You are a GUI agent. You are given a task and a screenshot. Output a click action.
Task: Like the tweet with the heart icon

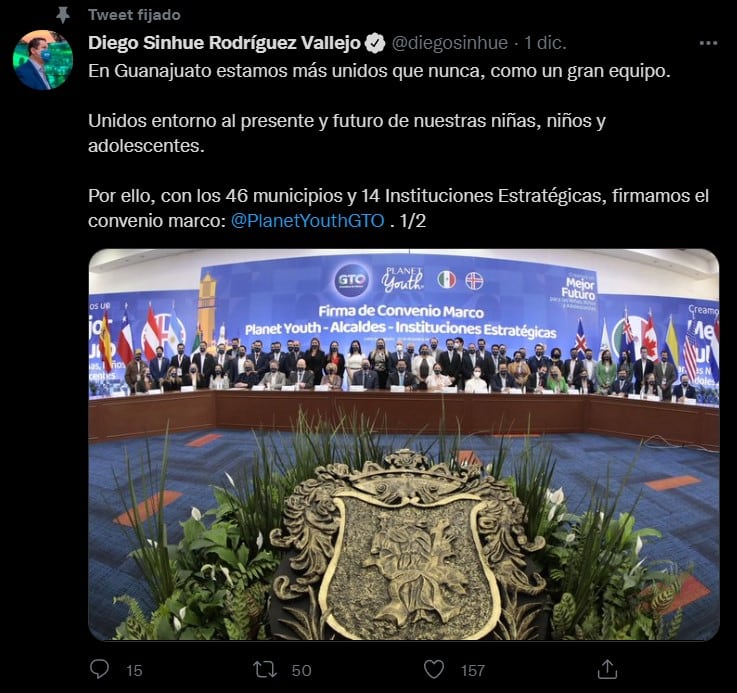tap(433, 669)
